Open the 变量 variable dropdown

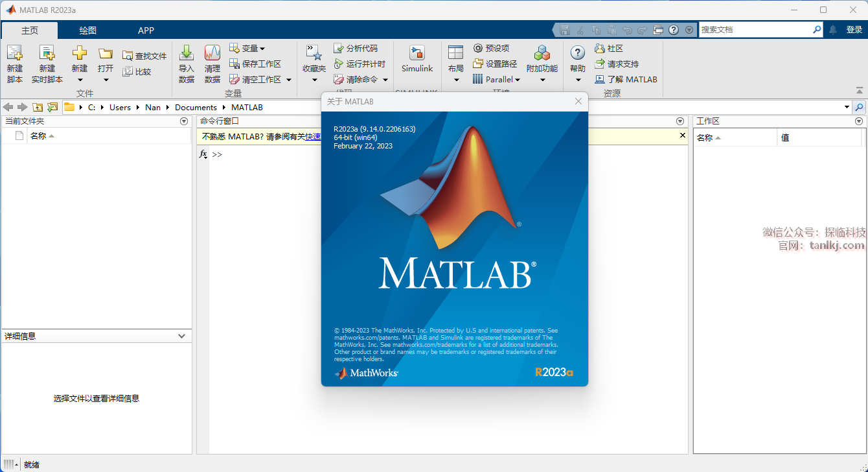click(x=247, y=48)
